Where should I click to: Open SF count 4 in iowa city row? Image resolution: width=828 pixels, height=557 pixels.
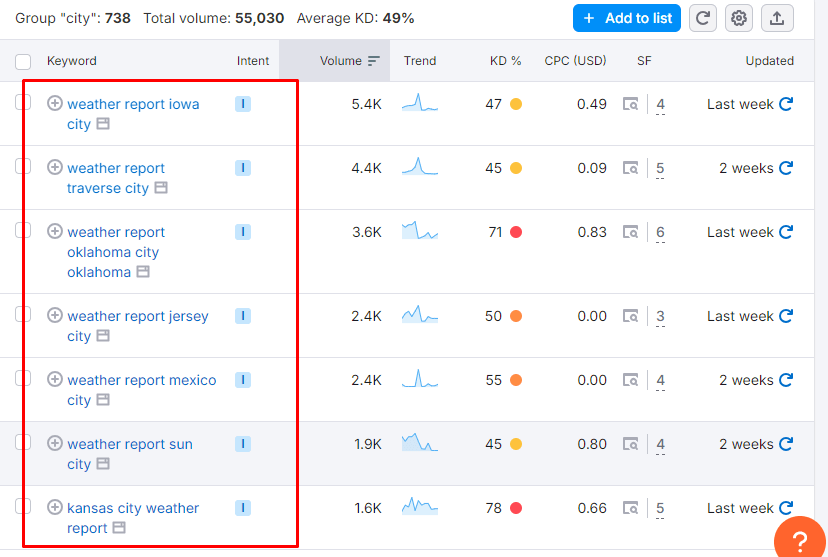660,104
